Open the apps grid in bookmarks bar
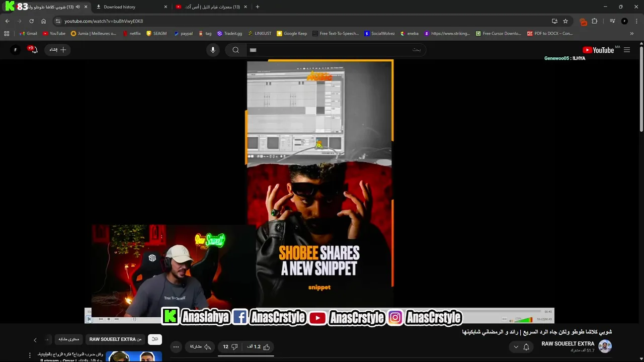The image size is (644, 362). click(x=7, y=34)
